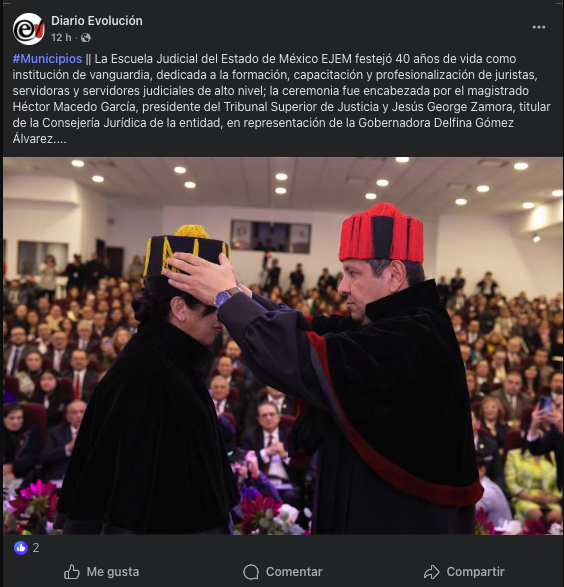Click the public globe audience icon
The width and height of the screenshot is (564, 587).
[86, 38]
